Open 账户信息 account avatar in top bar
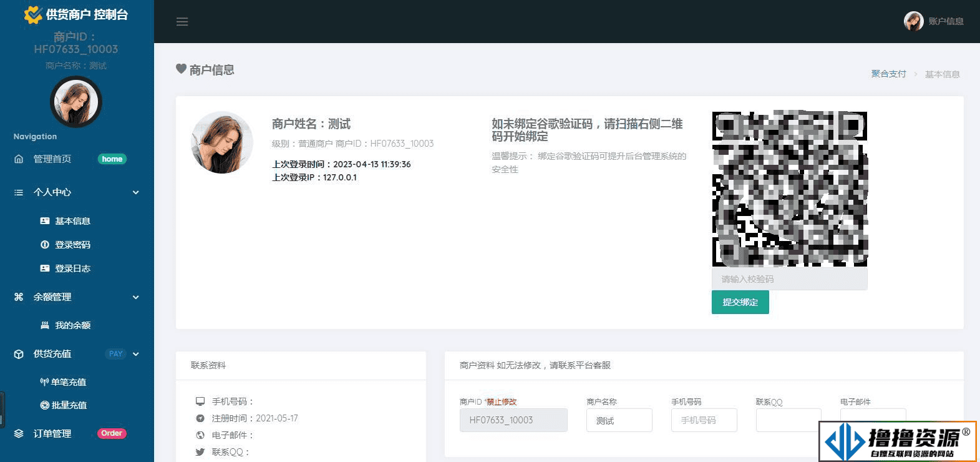 point(914,21)
